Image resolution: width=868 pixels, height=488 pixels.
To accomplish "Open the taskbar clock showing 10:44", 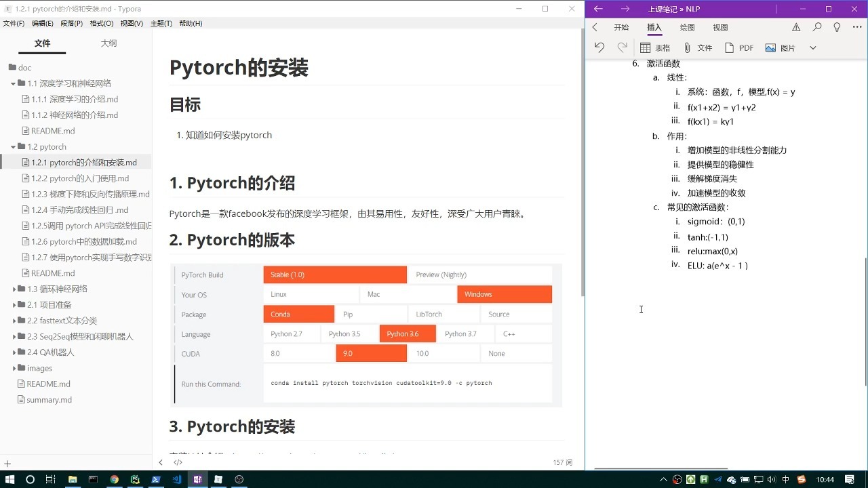I will coord(825,479).
